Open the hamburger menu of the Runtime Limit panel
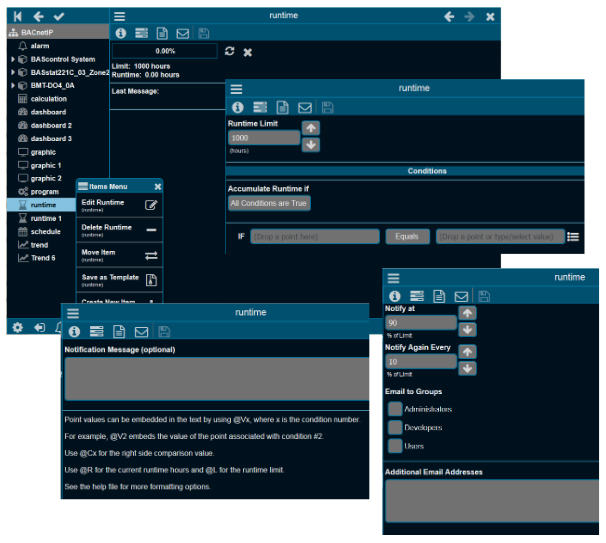 pyautogui.click(x=237, y=89)
